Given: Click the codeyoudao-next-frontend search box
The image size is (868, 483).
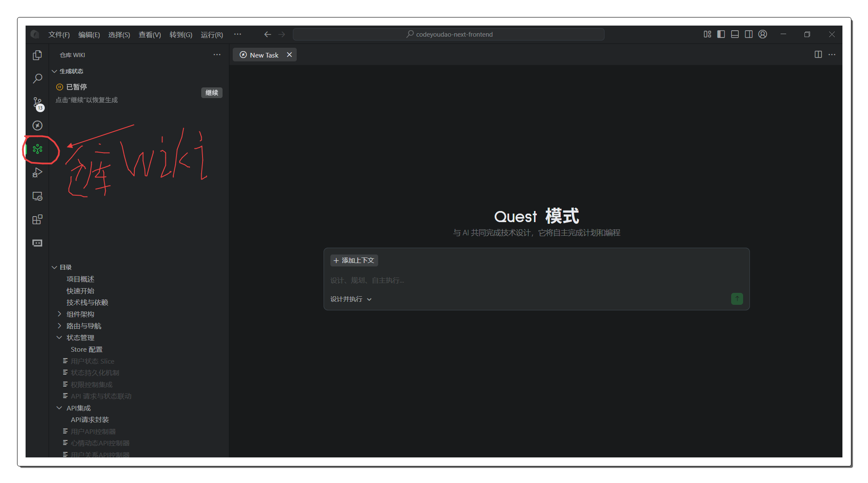Looking at the screenshot, I should [448, 34].
